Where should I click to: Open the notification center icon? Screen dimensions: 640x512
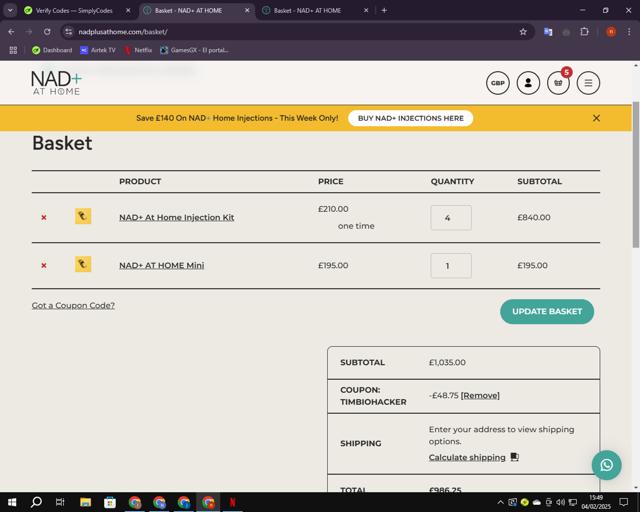point(624,502)
